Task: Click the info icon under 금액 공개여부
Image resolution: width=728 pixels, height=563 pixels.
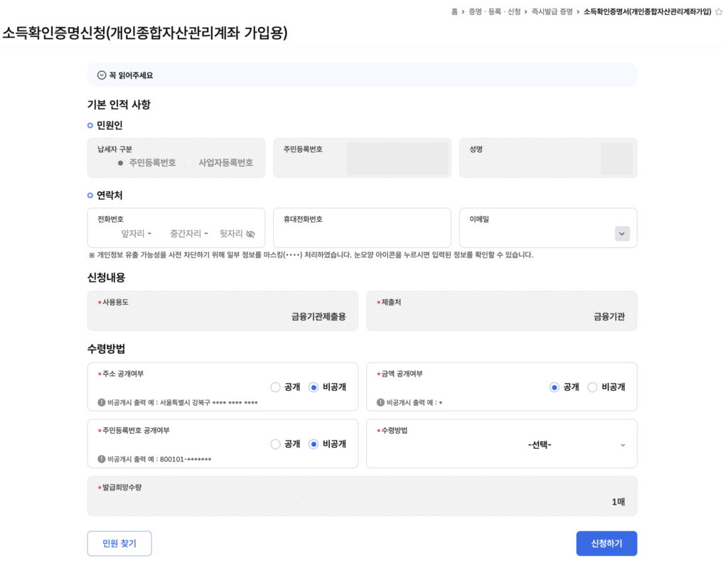Action: pos(380,402)
